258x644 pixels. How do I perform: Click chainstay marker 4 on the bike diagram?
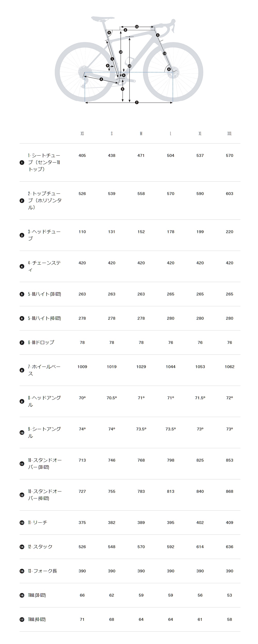(x=101, y=79)
